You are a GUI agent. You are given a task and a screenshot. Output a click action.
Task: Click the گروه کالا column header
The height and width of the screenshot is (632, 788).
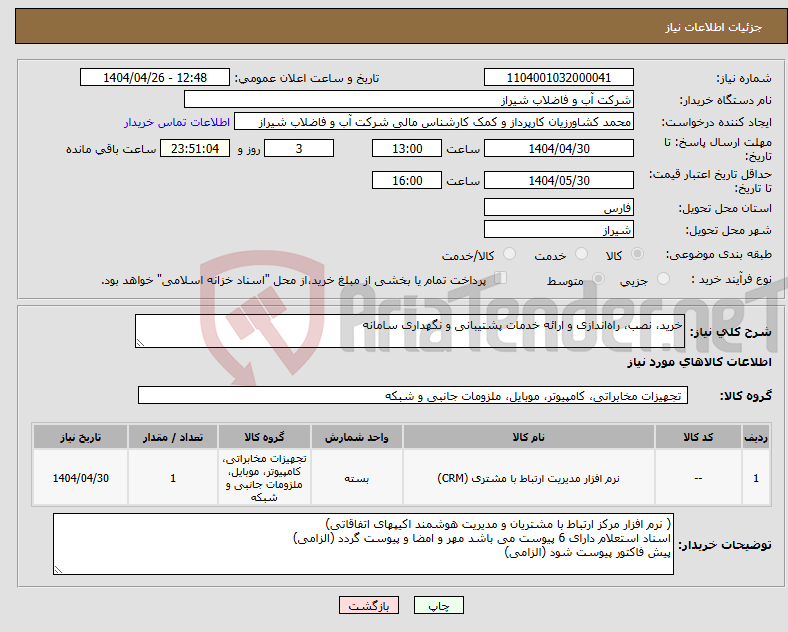[264, 437]
